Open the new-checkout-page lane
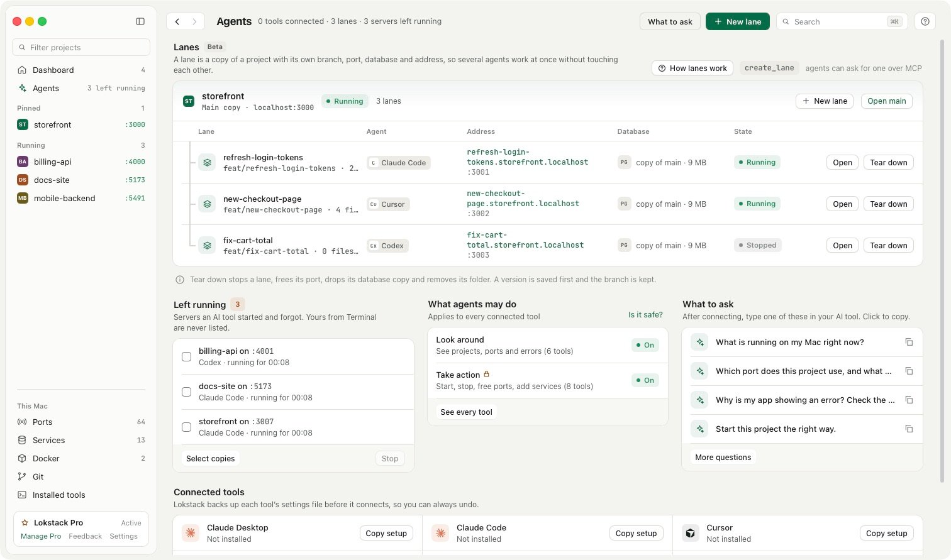Screen dimensions: 951x560 (842, 204)
